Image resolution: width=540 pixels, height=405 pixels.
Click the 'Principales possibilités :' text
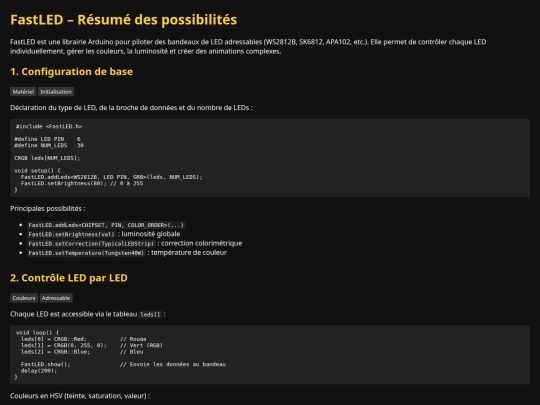(x=48, y=209)
